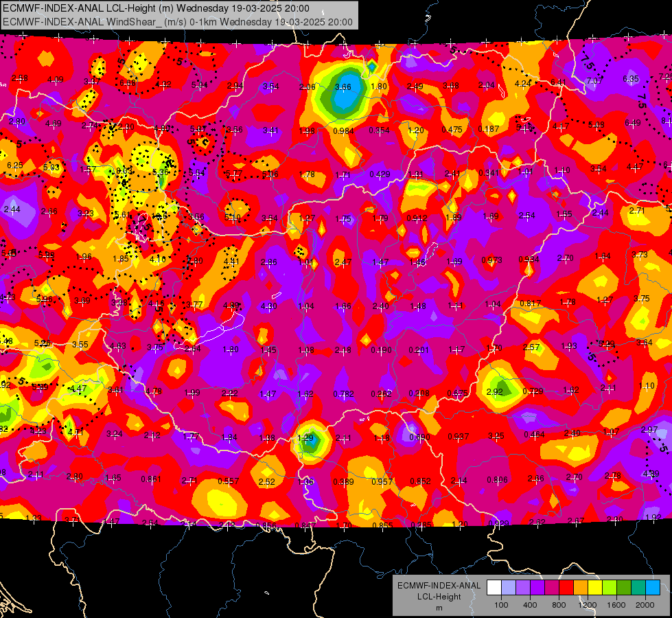Click the lime green legend swatch
The width and height of the screenshot is (672, 618).
(x=610, y=587)
